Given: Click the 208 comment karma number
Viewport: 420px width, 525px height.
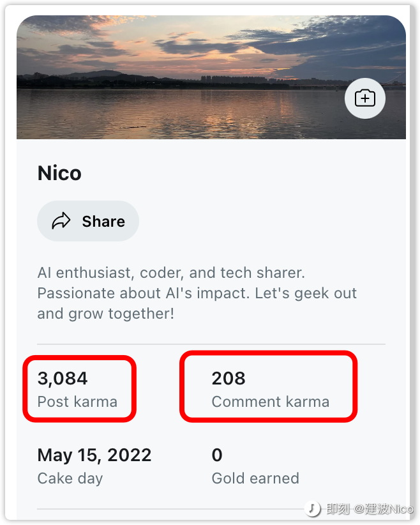Looking at the screenshot, I should pos(229,379).
